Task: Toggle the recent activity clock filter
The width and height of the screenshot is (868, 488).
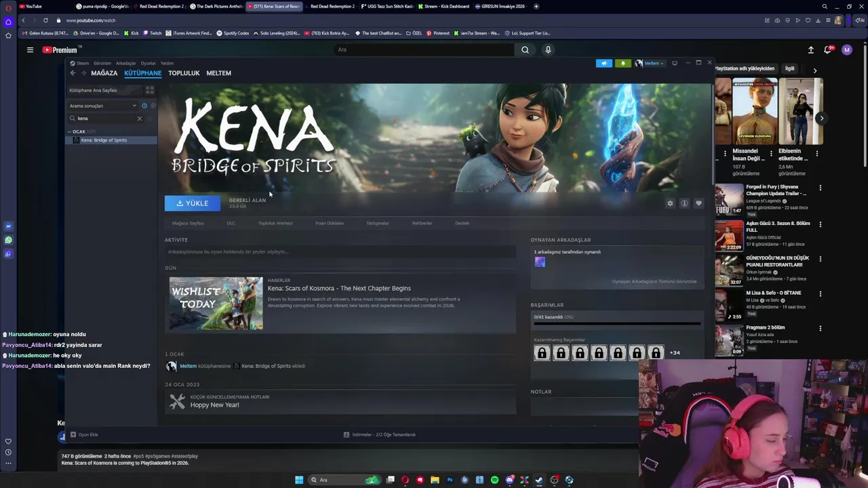Action: click(144, 106)
